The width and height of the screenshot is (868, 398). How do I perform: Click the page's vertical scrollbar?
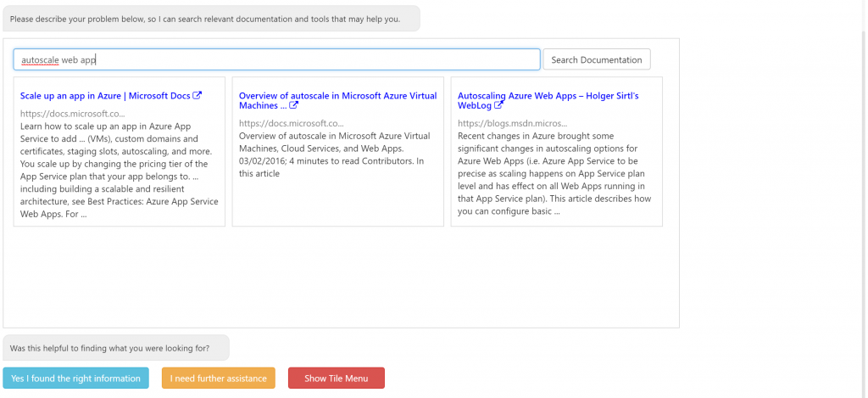tap(863, 170)
